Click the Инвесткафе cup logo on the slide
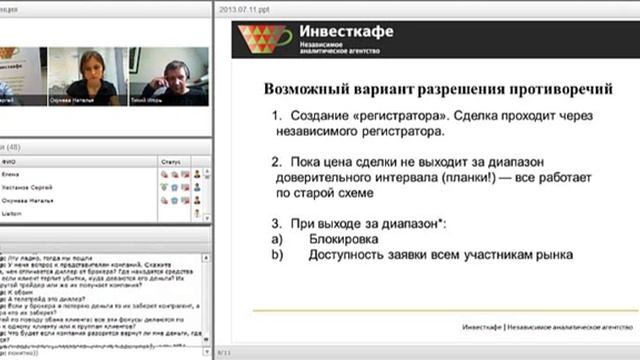 [265, 39]
